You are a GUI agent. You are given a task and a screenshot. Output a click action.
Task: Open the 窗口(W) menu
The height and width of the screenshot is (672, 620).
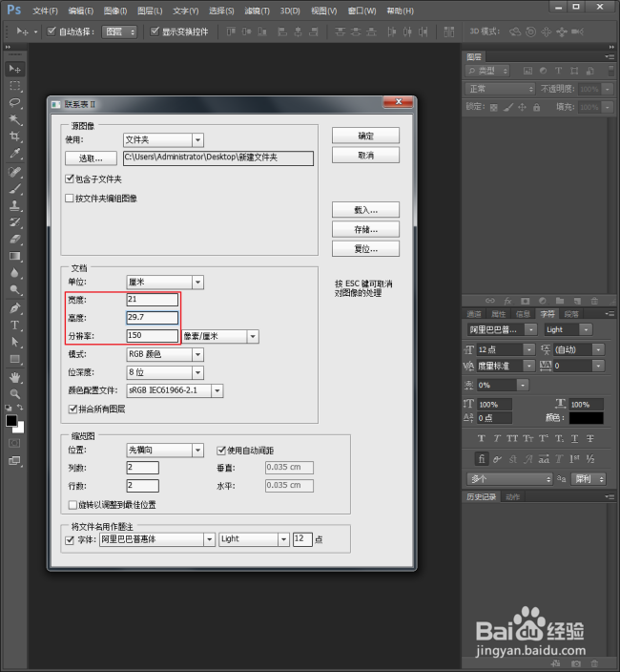(x=362, y=10)
